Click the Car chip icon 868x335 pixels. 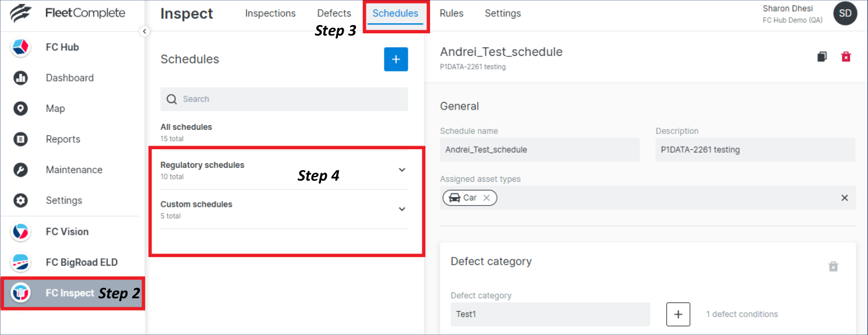coord(454,198)
